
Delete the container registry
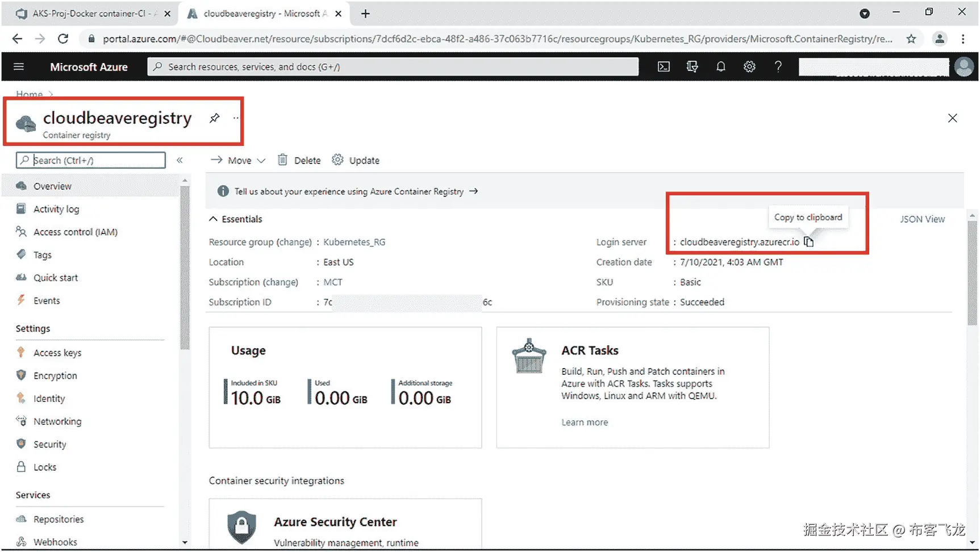click(299, 161)
